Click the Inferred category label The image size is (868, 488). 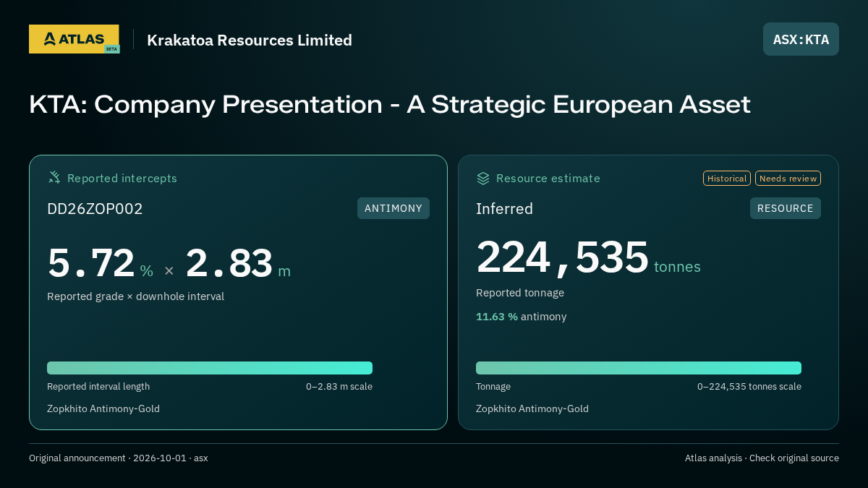coord(504,209)
